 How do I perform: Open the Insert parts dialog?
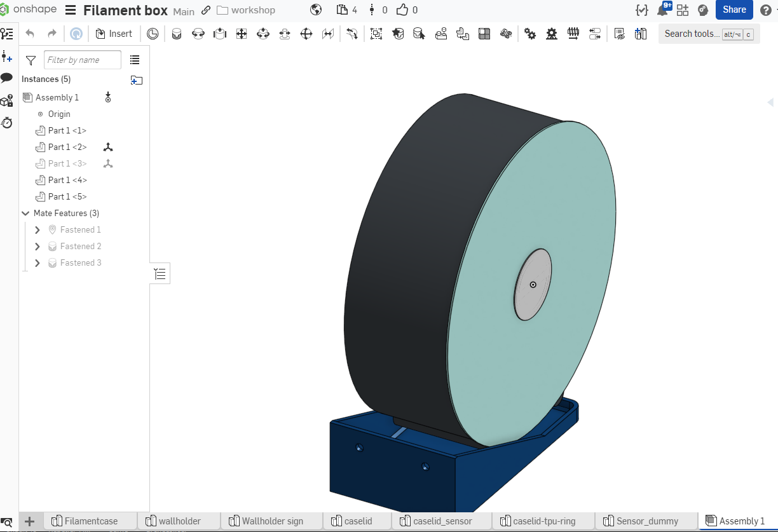pyautogui.click(x=114, y=33)
